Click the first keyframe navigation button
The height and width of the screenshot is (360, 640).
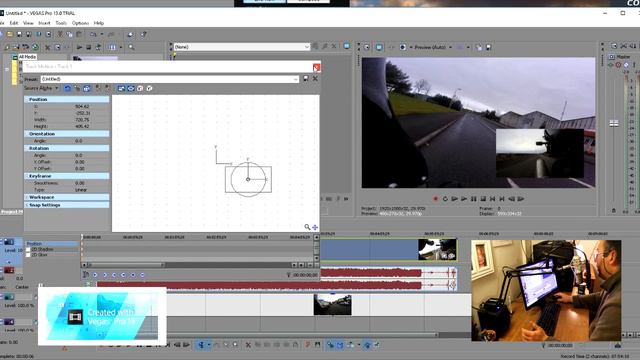click(95, 275)
